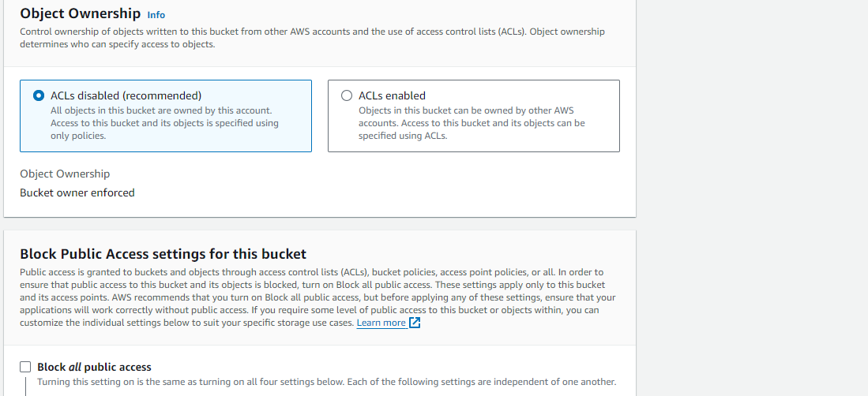Viewport: 868px width, 396px height.
Task: Click the ACLs disabled card description text
Action: click(164, 123)
